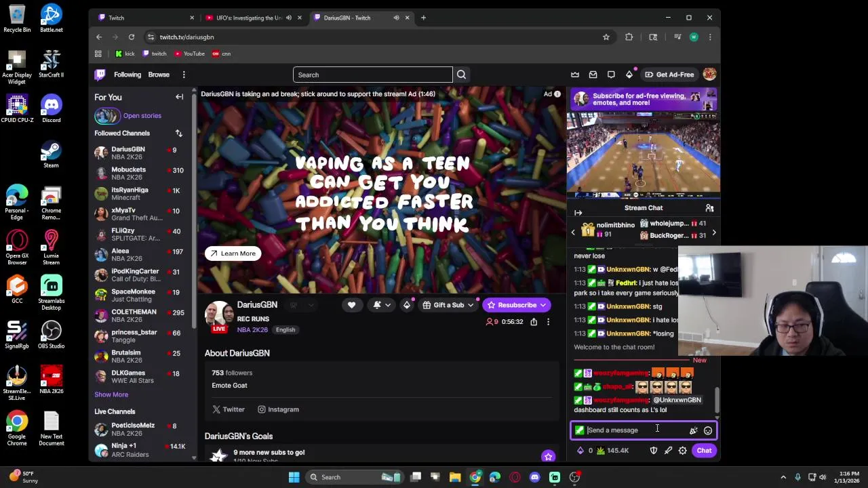
Task: Switch to the first Twitch browser tab
Action: pos(144,18)
